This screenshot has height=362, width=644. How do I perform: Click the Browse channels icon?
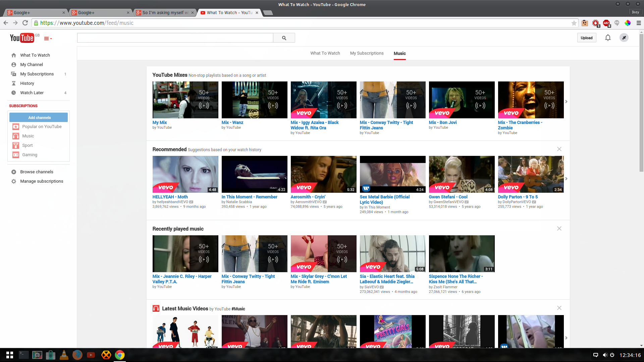click(x=14, y=172)
